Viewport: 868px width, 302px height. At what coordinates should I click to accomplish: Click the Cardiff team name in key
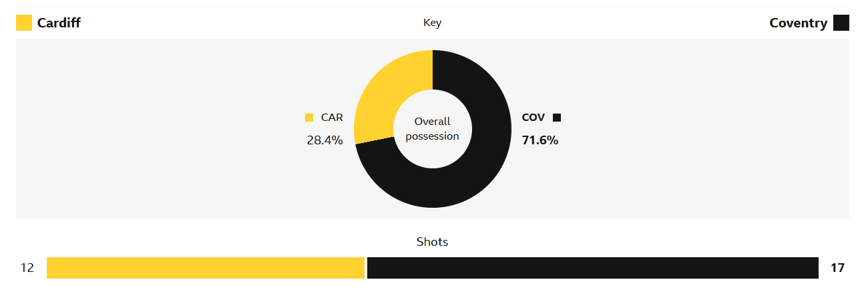click(59, 23)
